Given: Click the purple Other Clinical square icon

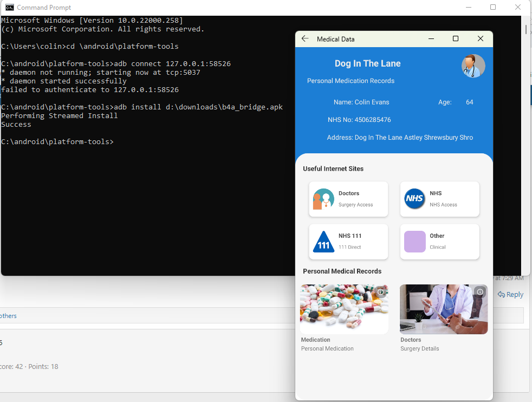Looking at the screenshot, I should (x=414, y=242).
